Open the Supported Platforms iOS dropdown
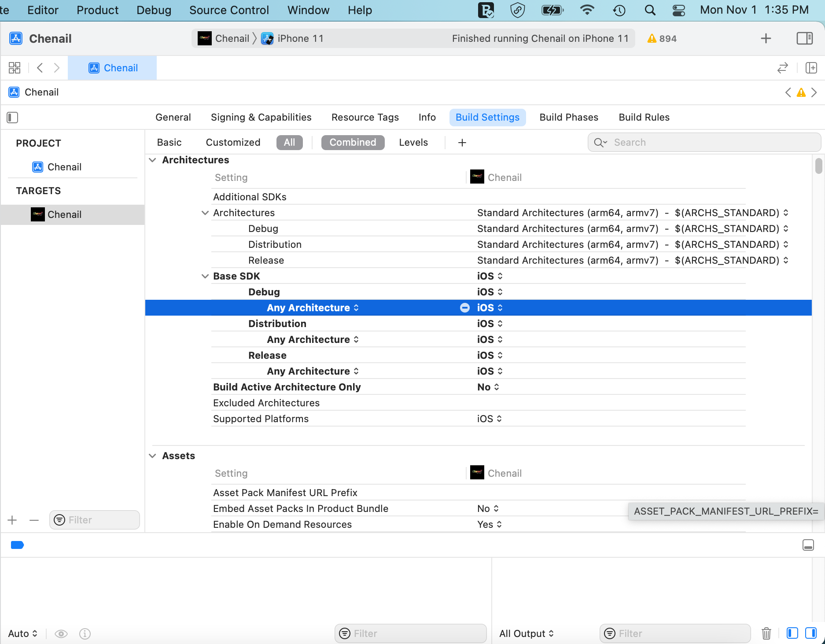Viewport: 825px width, 644px height. pyautogui.click(x=490, y=419)
